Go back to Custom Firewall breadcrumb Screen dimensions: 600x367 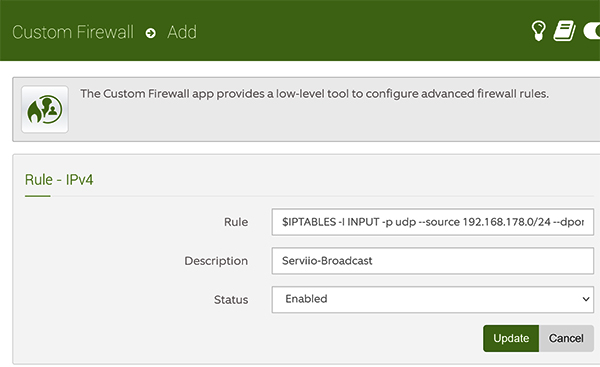click(73, 32)
